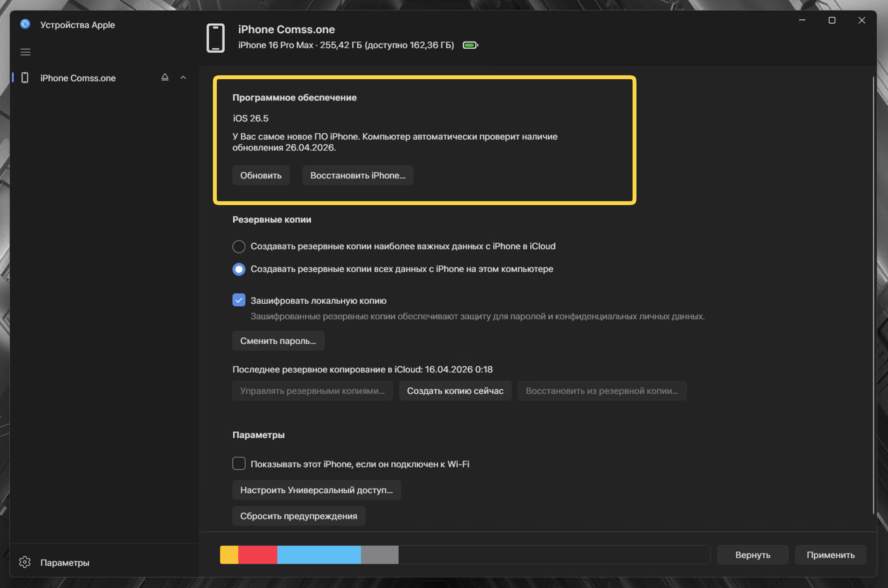Enable показывать этот iPhone при подключении к Wi-Fi
Screen dimensions: 888x588
pos(239,463)
